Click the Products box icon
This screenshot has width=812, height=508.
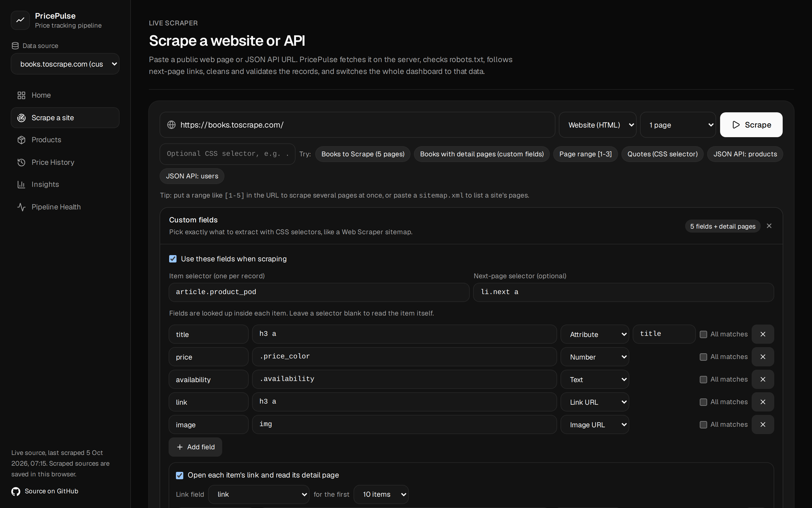pyautogui.click(x=21, y=140)
